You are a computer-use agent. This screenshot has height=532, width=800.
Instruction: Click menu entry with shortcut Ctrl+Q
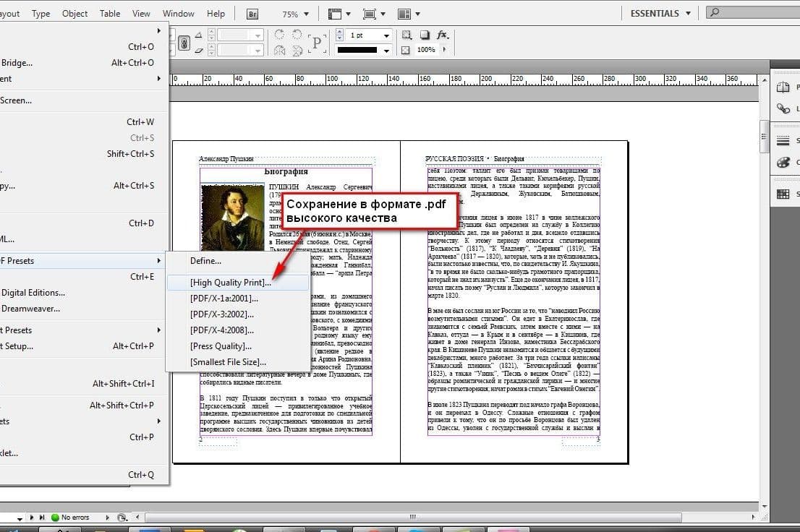point(83,474)
